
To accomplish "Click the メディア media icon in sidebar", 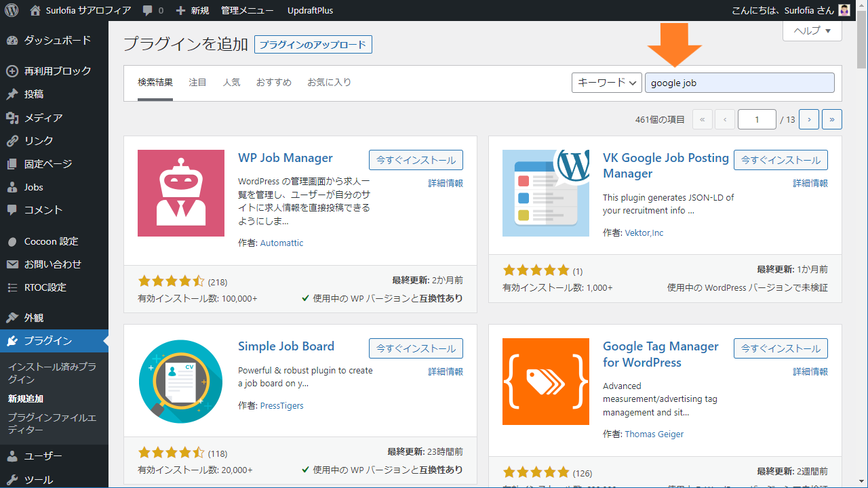I will tap(12, 118).
